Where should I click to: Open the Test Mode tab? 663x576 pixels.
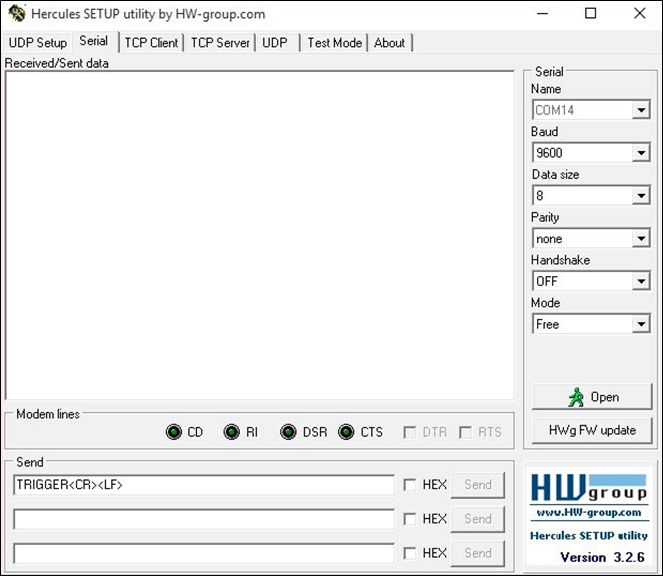point(334,43)
